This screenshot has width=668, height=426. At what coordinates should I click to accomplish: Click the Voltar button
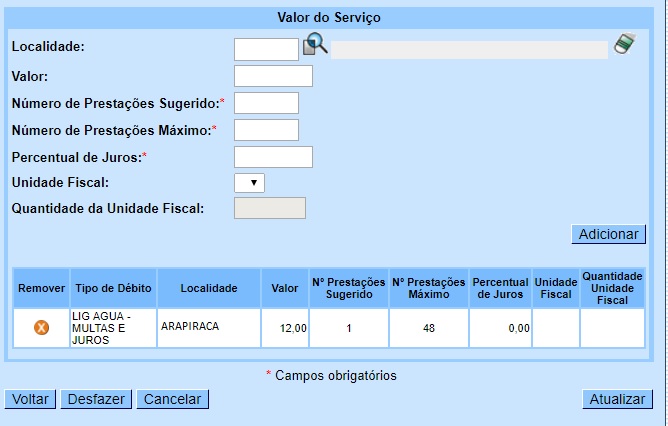[31, 399]
